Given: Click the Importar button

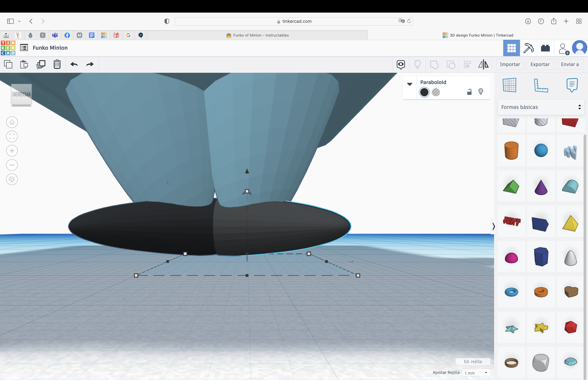Looking at the screenshot, I should click(x=510, y=64).
